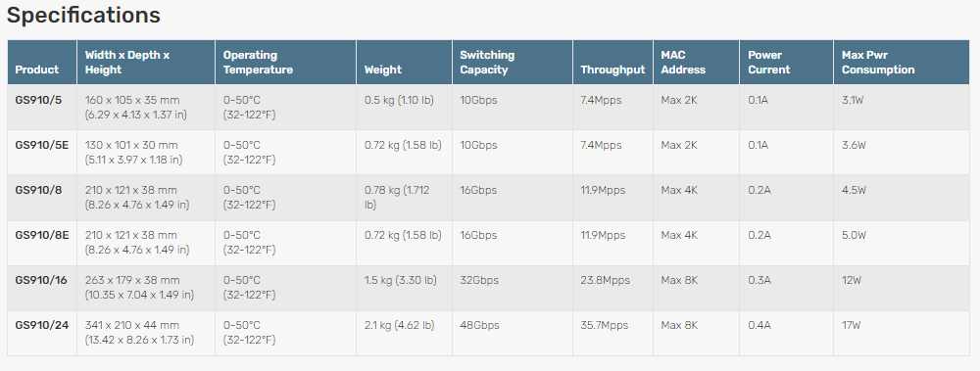Click the Operating Temperature column header

pyautogui.click(x=258, y=63)
